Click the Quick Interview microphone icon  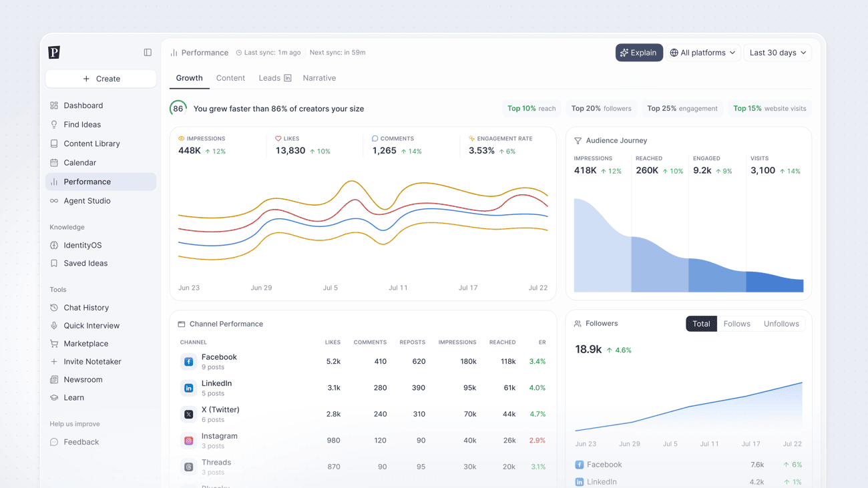(54, 326)
